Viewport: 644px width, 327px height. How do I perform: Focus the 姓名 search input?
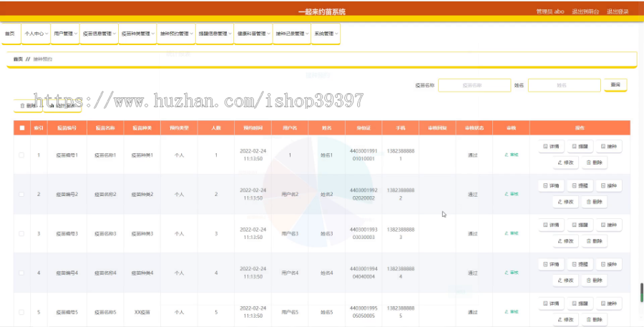point(565,85)
